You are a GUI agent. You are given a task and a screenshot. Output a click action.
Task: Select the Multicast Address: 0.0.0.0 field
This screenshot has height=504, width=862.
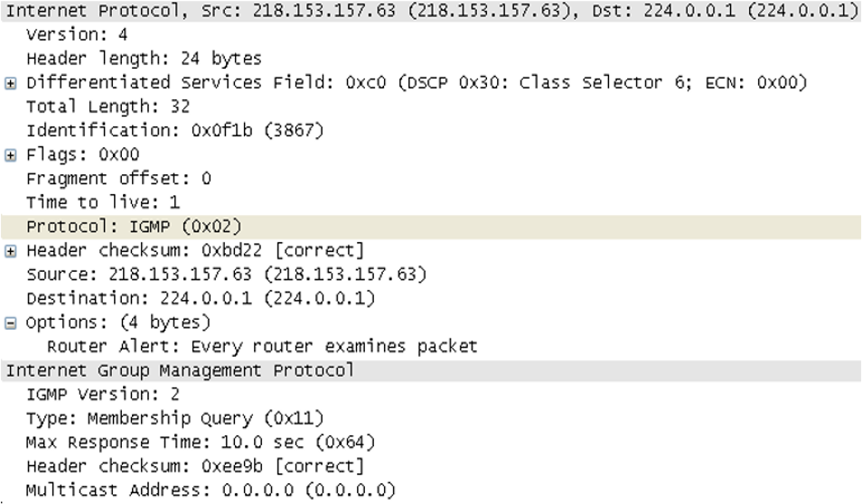click(211, 490)
